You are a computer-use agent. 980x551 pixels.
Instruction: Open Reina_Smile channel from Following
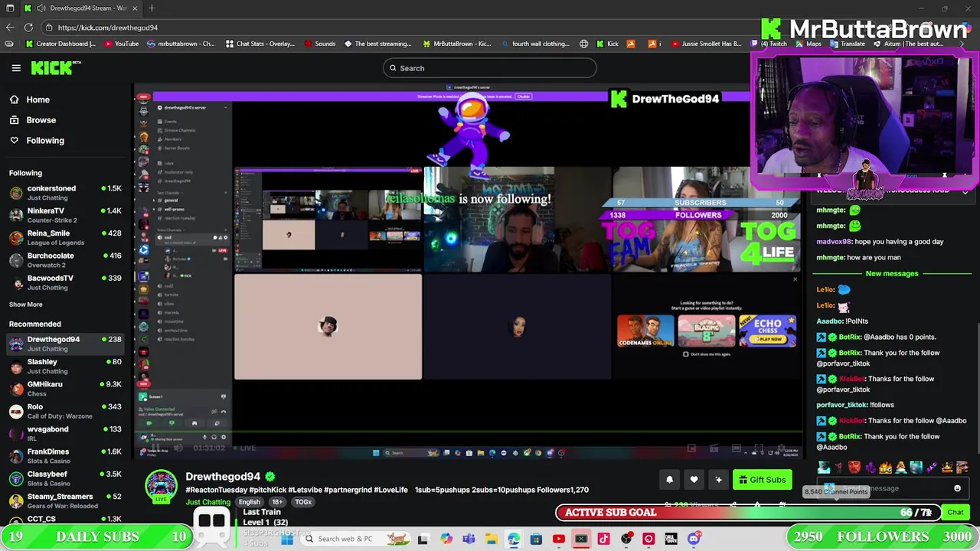click(x=65, y=237)
